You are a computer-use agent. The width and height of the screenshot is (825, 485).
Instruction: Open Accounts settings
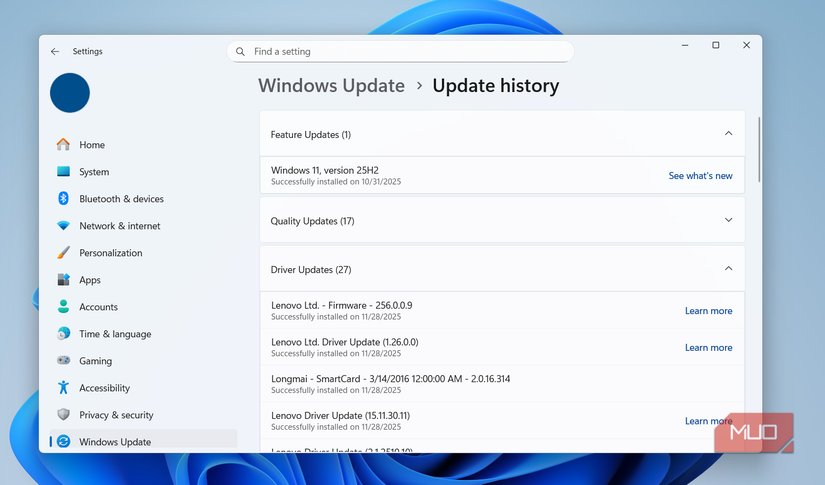(x=98, y=307)
